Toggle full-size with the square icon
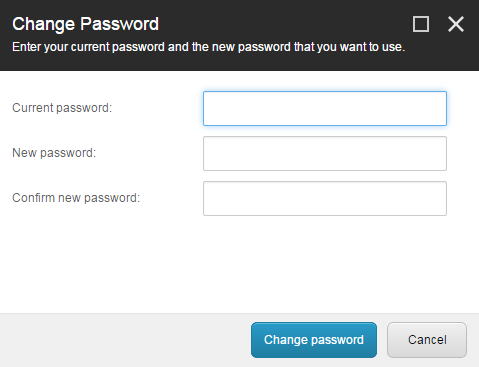 (x=421, y=24)
